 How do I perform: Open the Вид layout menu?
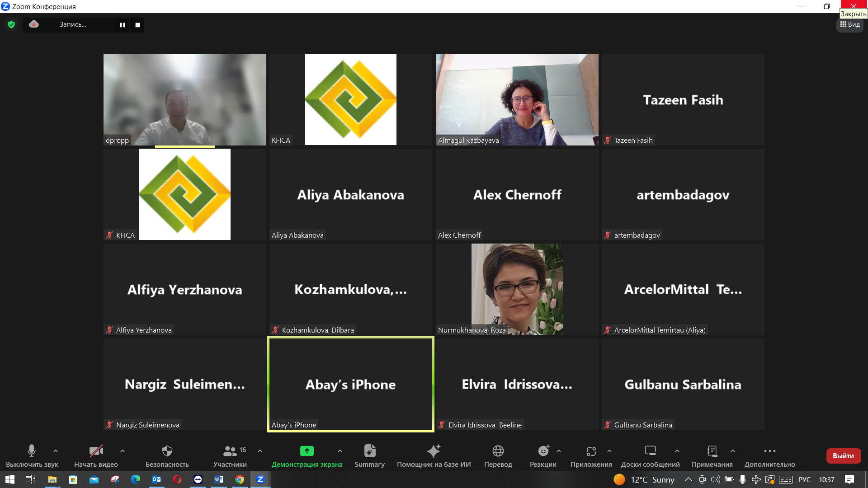click(850, 24)
